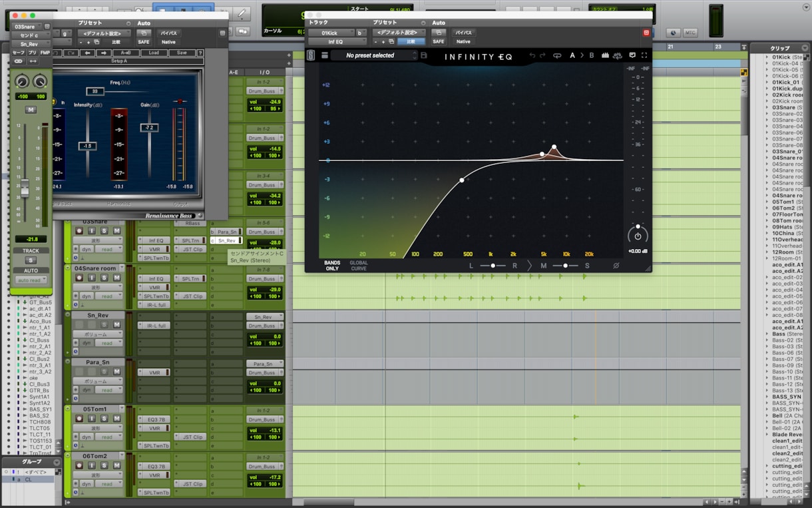Click the A→B copy button
The image size is (812, 508).
point(126,53)
